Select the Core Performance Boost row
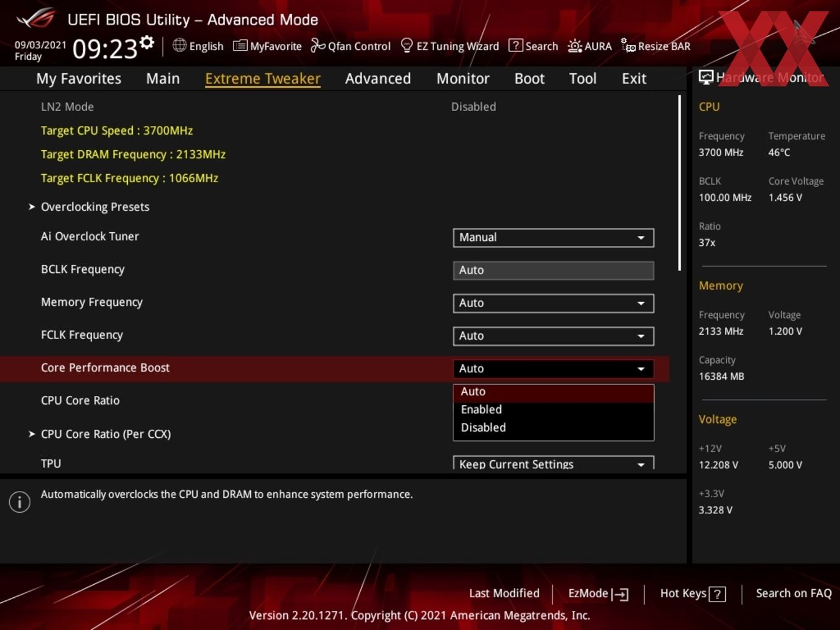This screenshot has width=840, height=630. 335,369
